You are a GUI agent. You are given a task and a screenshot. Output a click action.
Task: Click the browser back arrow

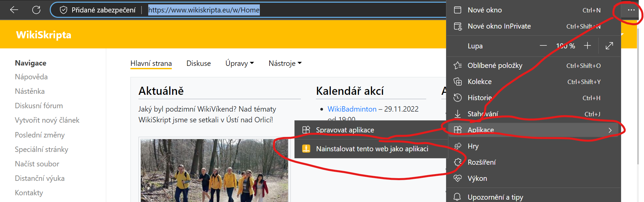click(14, 10)
